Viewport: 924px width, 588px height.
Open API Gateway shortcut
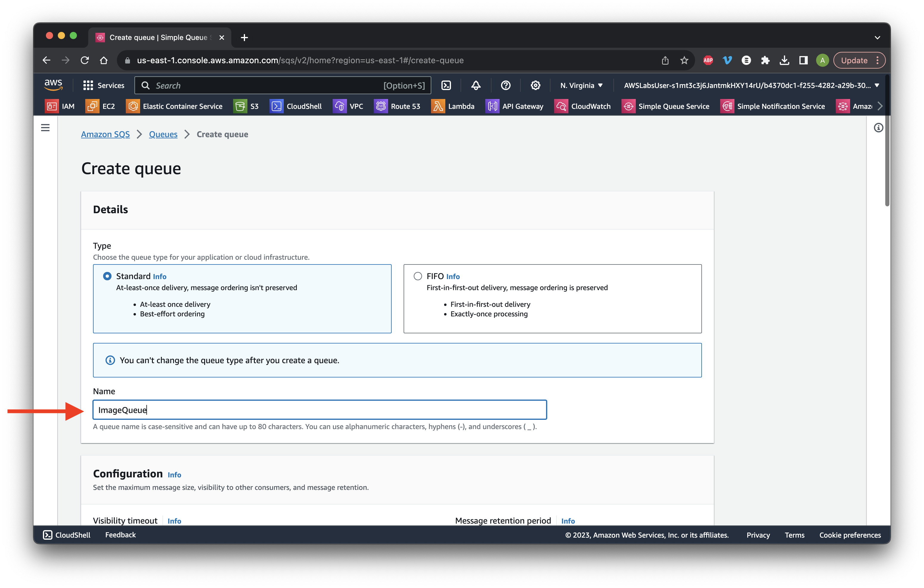point(514,106)
